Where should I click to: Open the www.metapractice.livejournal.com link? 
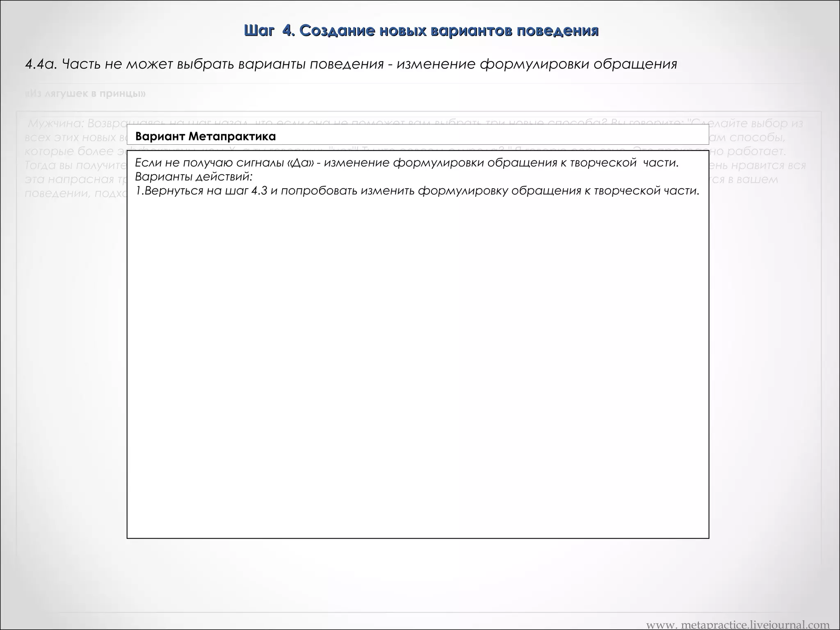[738, 624]
